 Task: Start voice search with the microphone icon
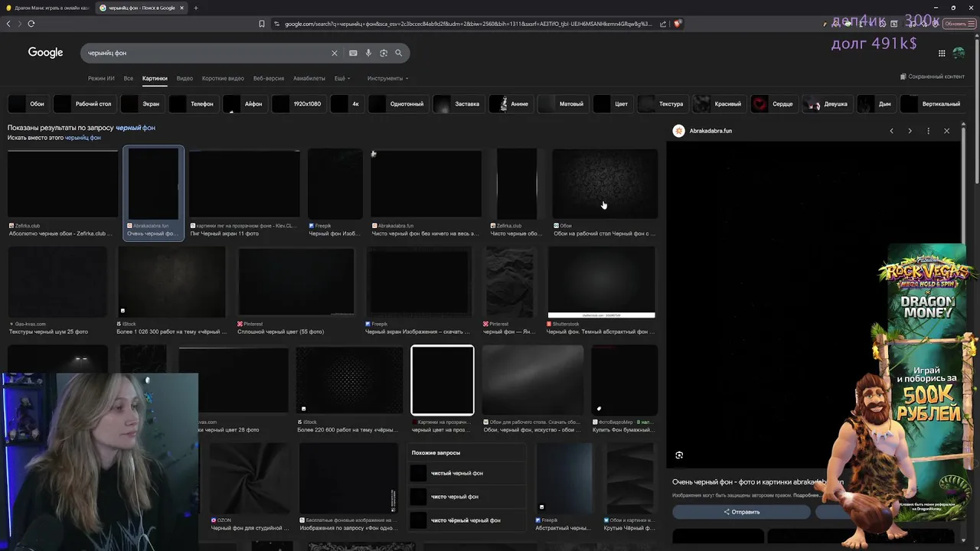pyautogui.click(x=368, y=53)
